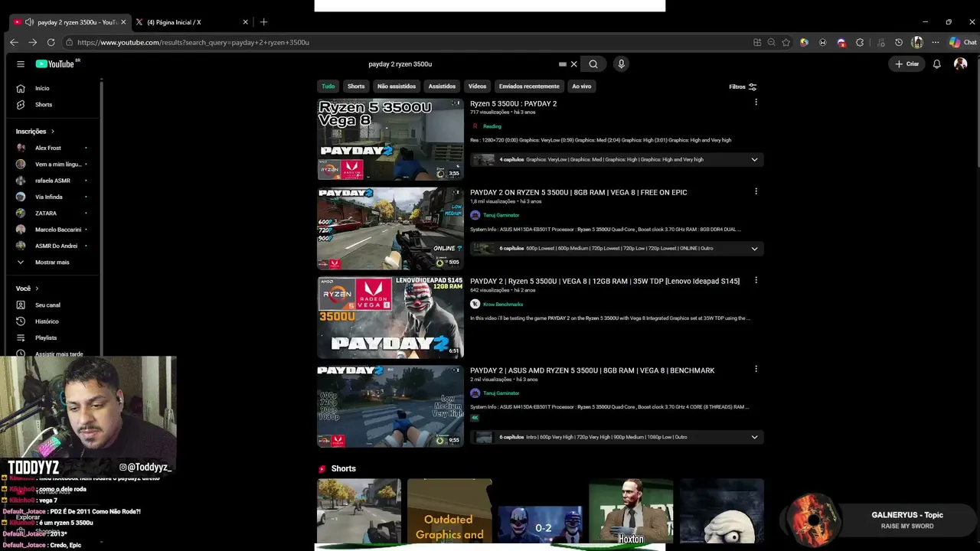This screenshot has height=551, width=980.
Task: Open more options for Ryzen 5 3500U : PAYDAY 2
Action: (756, 103)
